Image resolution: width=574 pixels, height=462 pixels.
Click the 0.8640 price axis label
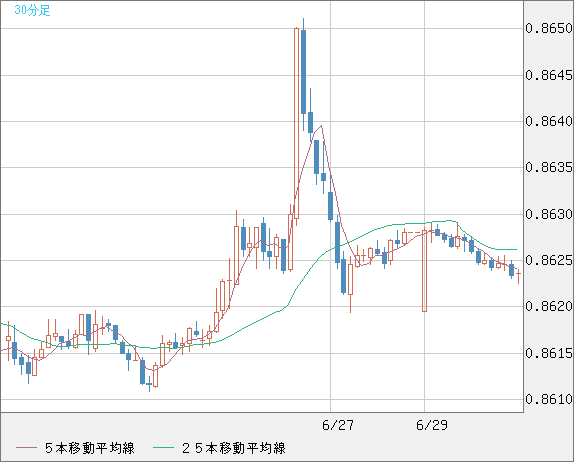coord(549,121)
